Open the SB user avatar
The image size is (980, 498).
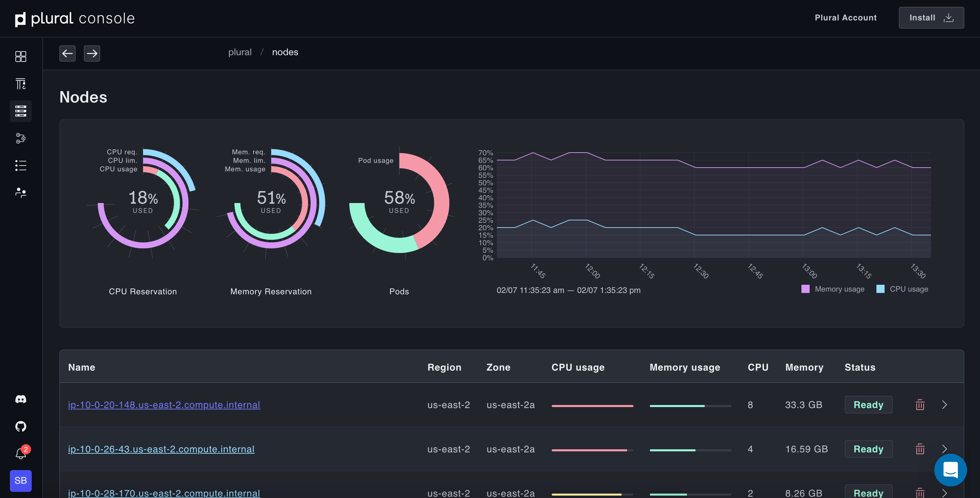20,481
